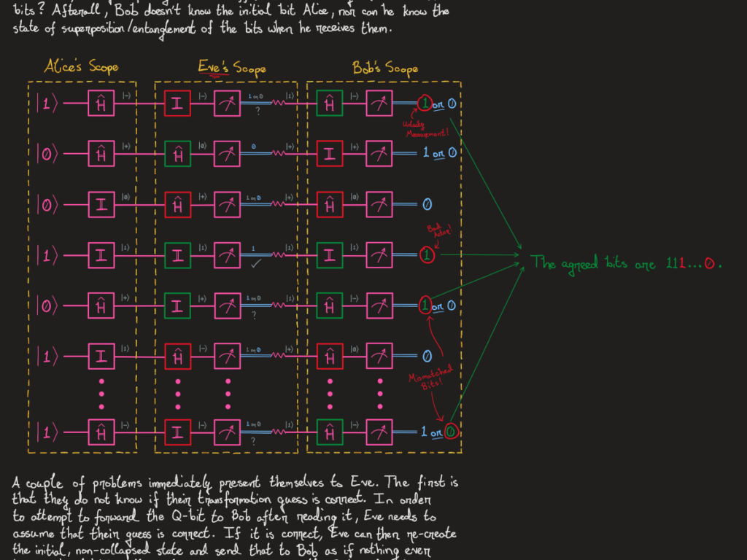Select Eve's red identity gate in top row
The image size is (747, 560).
point(176,104)
